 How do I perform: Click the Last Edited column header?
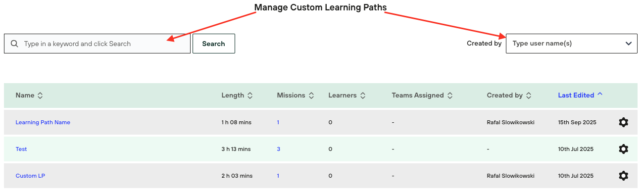[576, 96]
